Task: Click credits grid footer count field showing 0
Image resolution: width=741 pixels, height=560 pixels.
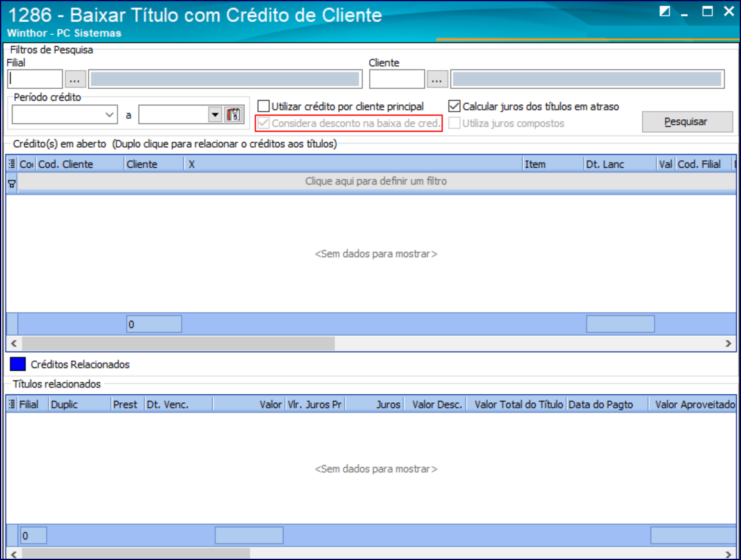Action: coord(154,324)
